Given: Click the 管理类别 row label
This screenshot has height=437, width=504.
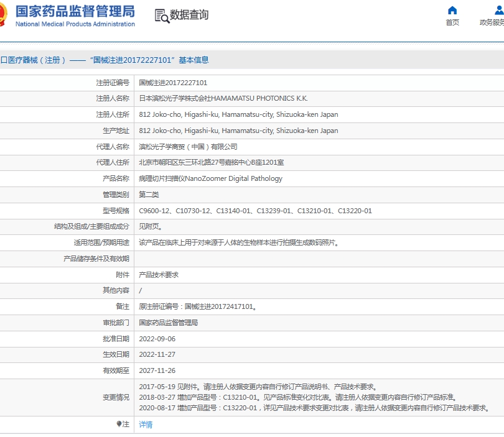Looking at the screenshot, I should (x=116, y=195).
